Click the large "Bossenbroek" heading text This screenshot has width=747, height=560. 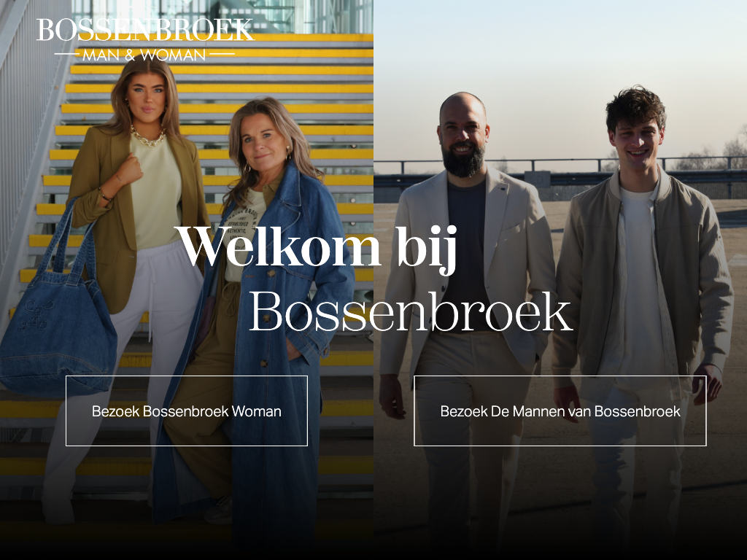(x=410, y=312)
